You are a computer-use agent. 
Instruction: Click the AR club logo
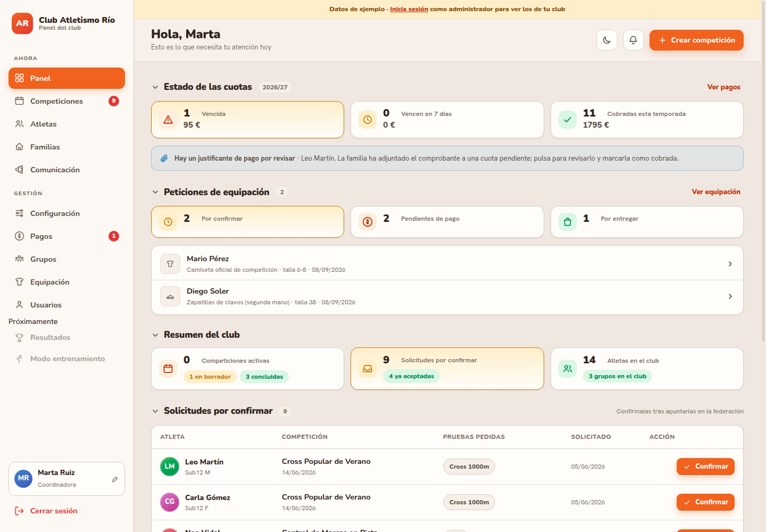point(22,23)
